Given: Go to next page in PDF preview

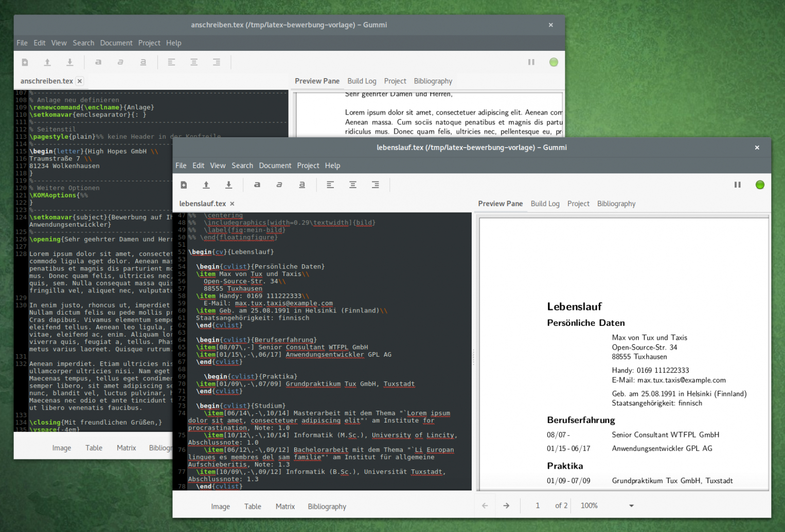Looking at the screenshot, I should [506, 506].
